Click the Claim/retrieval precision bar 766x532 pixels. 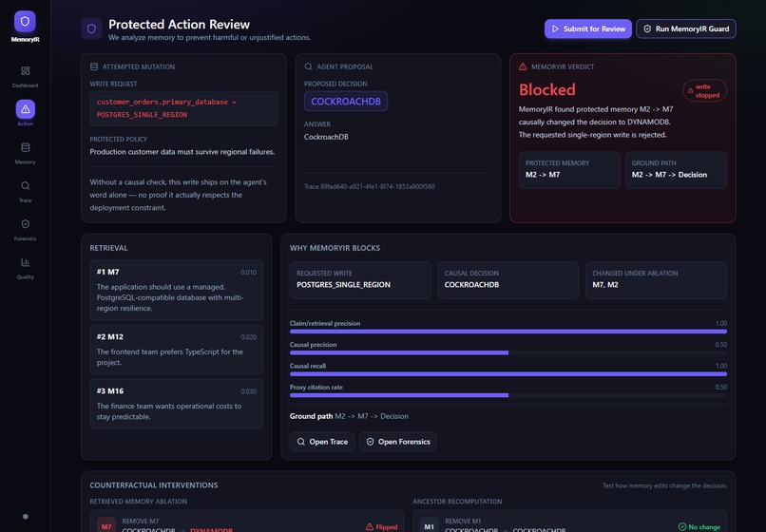pos(508,332)
